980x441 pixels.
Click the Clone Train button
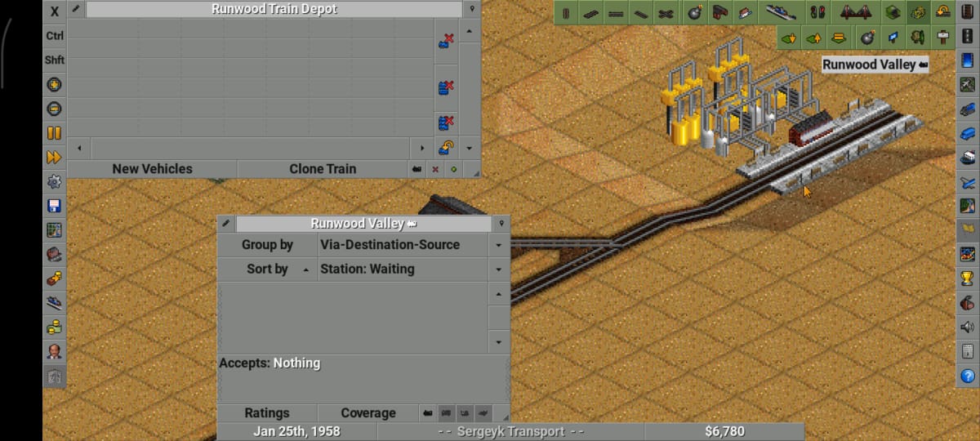(323, 169)
